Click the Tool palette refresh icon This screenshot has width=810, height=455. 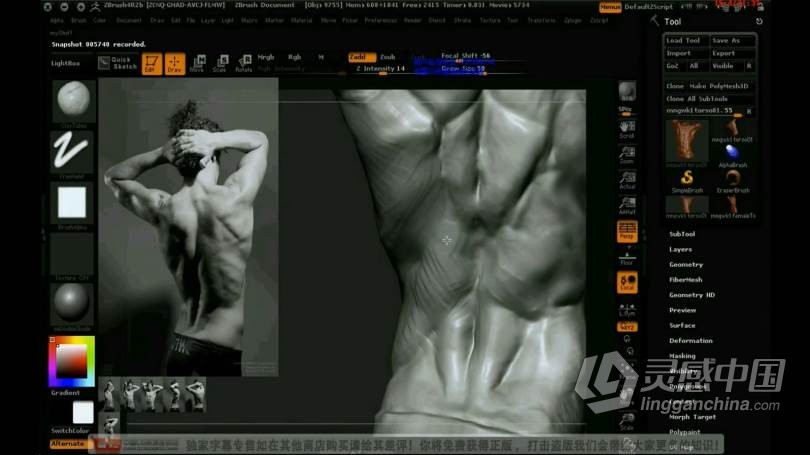pyautogui.click(x=759, y=22)
